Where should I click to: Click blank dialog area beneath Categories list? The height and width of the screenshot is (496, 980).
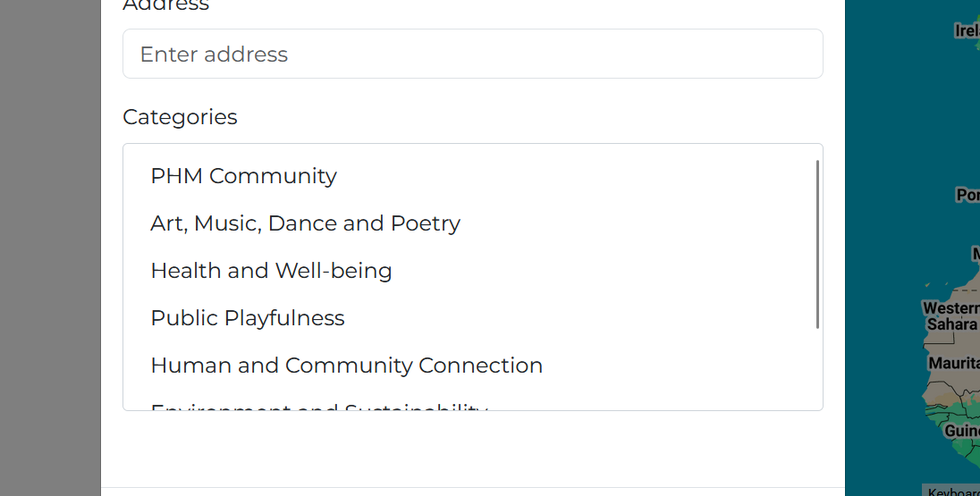coord(472,449)
